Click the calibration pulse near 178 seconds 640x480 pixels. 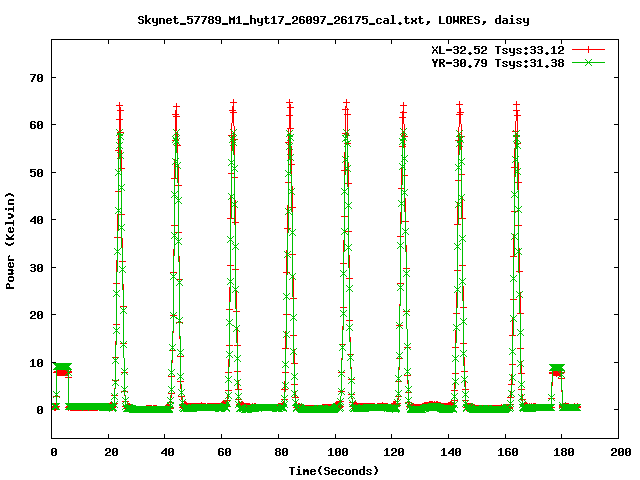point(557,370)
